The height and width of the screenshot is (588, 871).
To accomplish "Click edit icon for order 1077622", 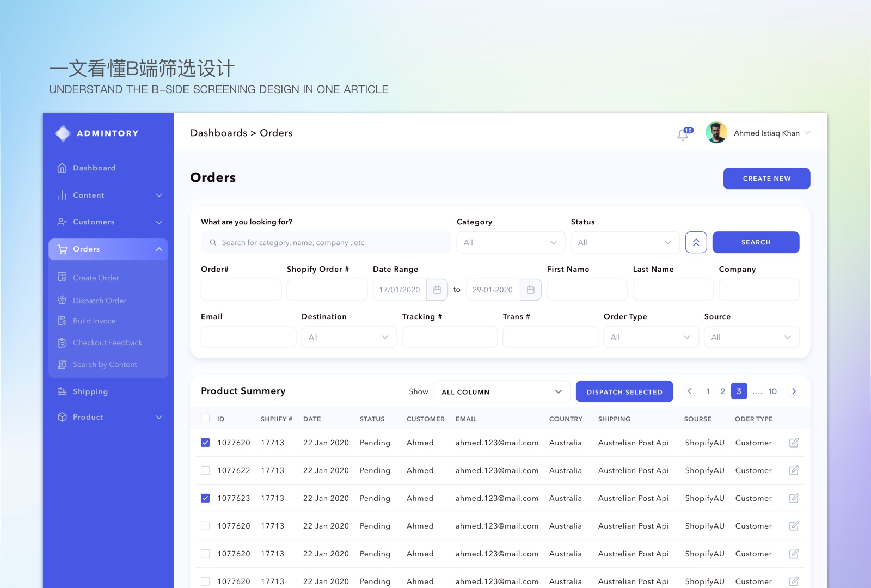I will [794, 470].
